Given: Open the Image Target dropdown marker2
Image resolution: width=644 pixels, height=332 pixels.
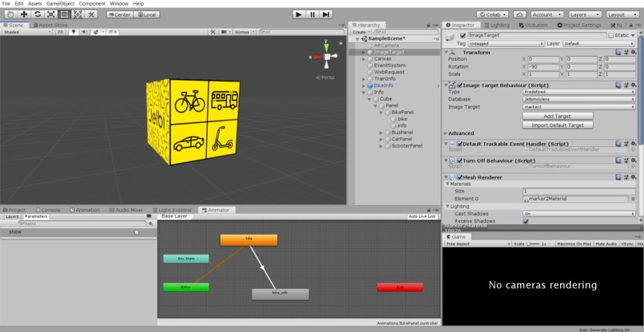Looking at the screenshot, I should click(579, 107).
